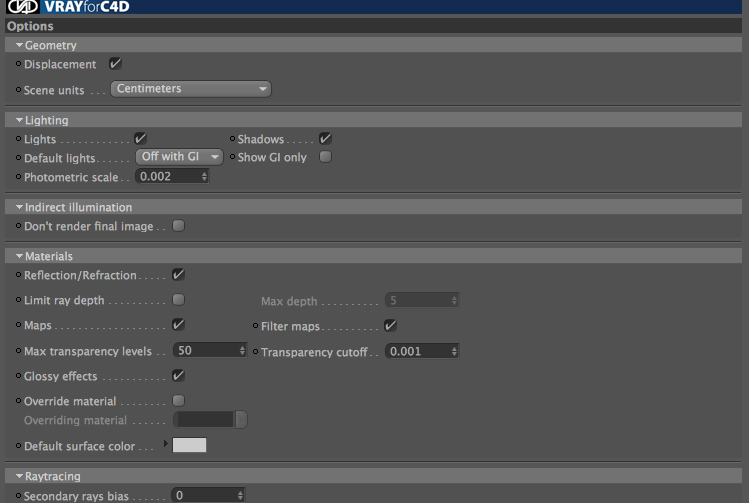749x503 pixels.
Task: Click the Photometric scale parameter dot
Action: pyautogui.click(x=19, y=177)
